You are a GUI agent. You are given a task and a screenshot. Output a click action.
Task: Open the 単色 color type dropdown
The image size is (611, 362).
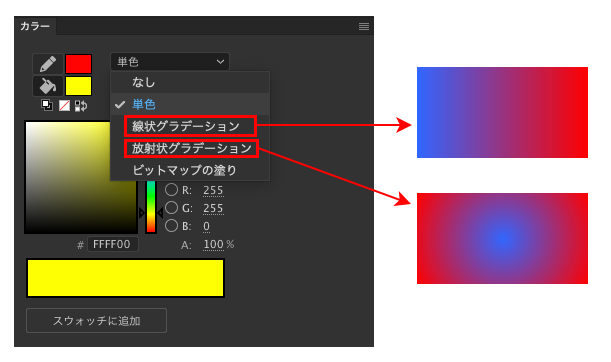pos(170,62)
